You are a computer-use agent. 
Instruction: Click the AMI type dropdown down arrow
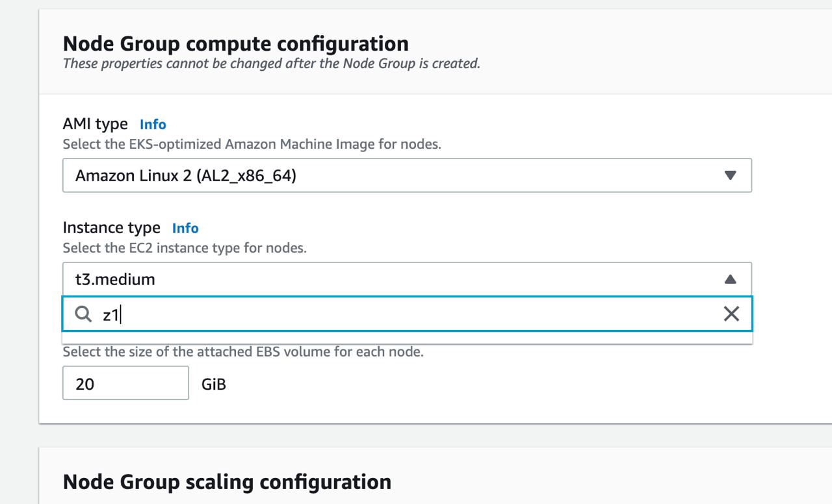(730, 175)
